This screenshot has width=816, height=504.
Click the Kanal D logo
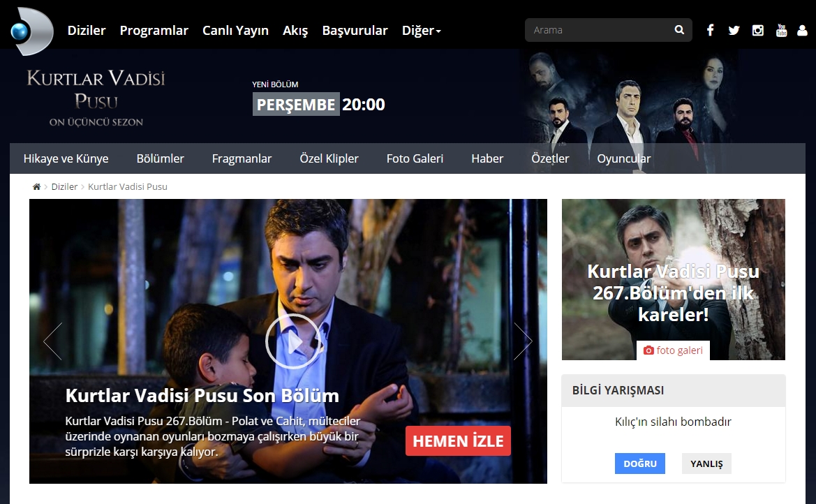point(31,31)
